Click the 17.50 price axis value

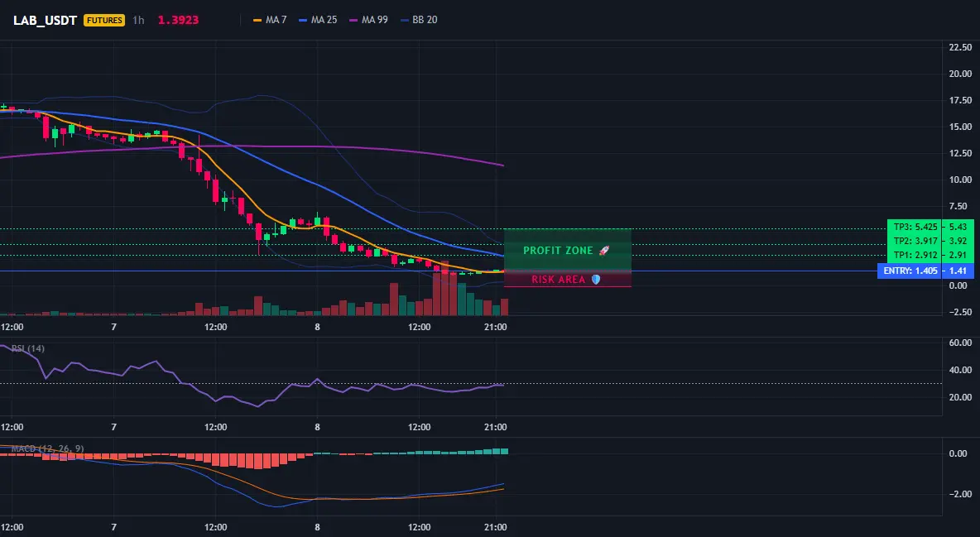click(960, 100)
